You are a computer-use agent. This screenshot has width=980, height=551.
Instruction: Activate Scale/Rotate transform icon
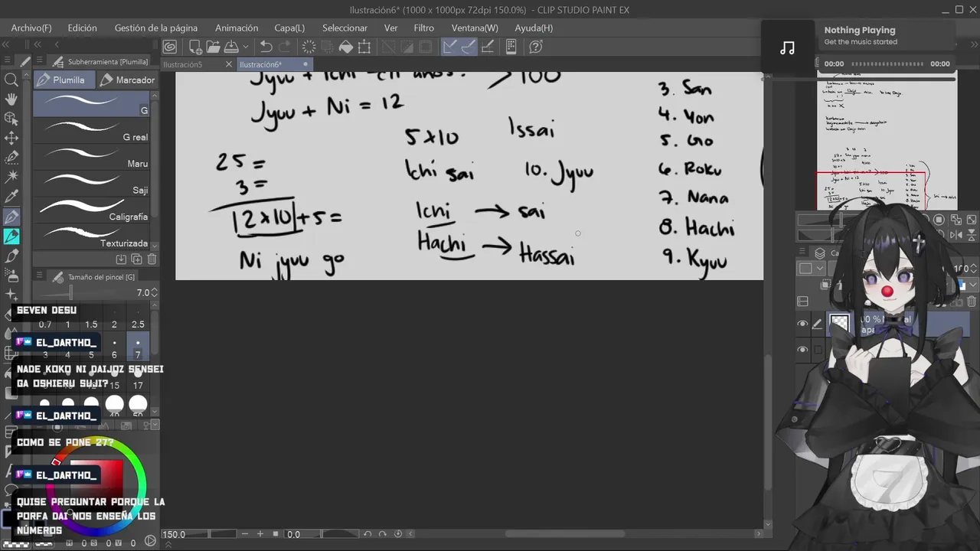click(x=364, y=47)
